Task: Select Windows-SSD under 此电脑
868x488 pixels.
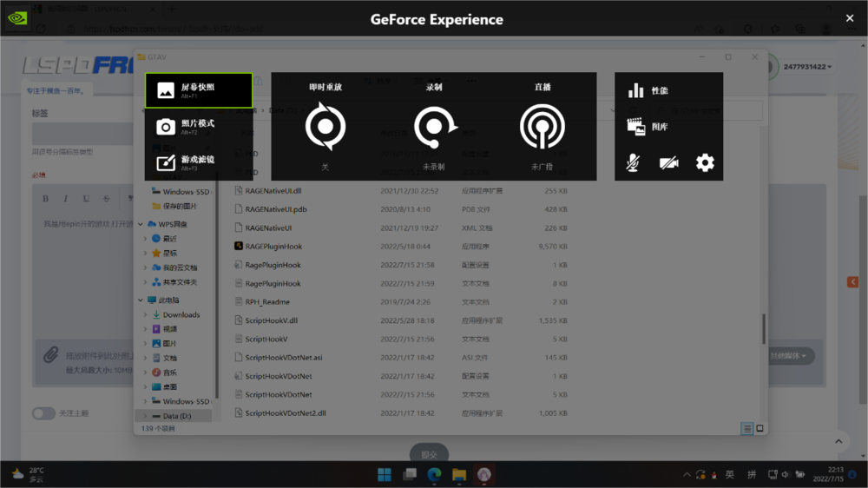Action: [181, 401]
